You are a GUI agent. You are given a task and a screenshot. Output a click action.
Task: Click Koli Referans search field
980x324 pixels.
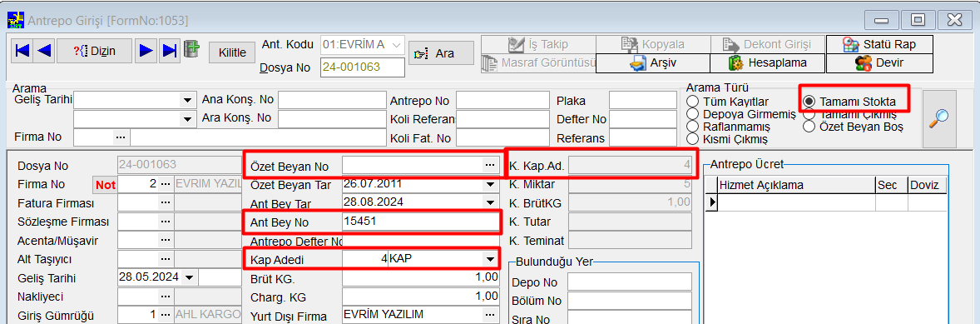[502, 119]
